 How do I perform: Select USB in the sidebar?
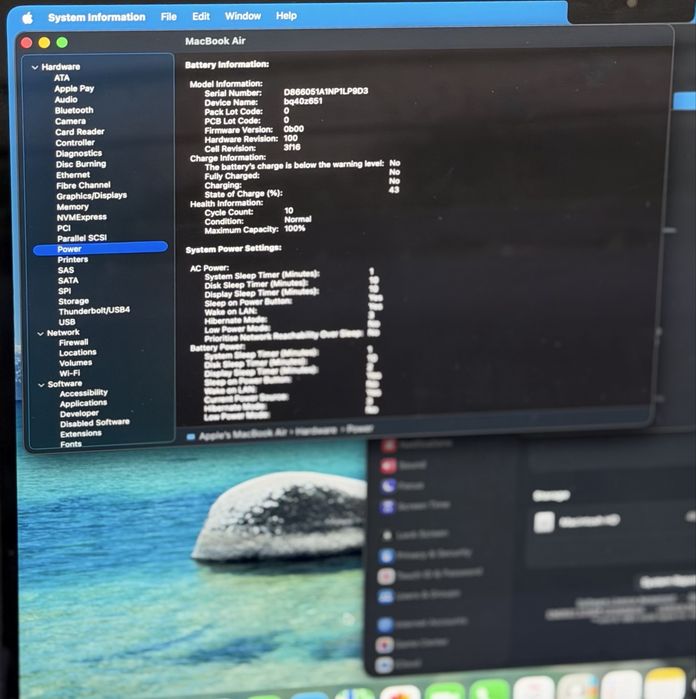(x=67, y=322)
